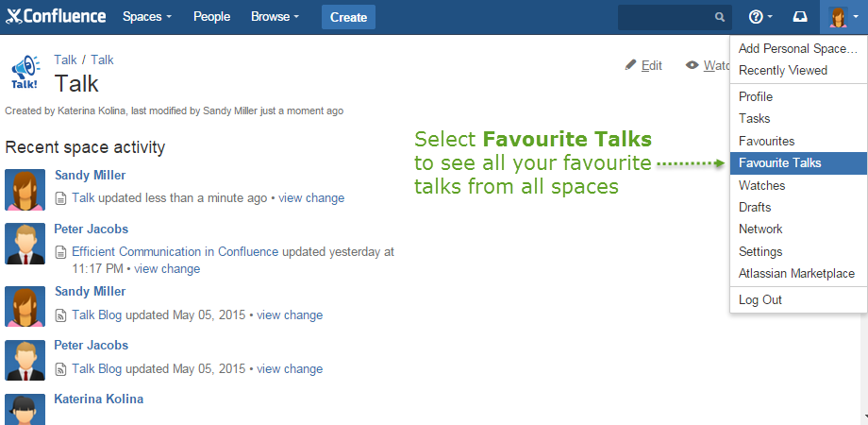Open Atlassian Marketplace menu entry
Image resolution: width=868 pixels, height=425 pixels.
click(x=796, y=274)
